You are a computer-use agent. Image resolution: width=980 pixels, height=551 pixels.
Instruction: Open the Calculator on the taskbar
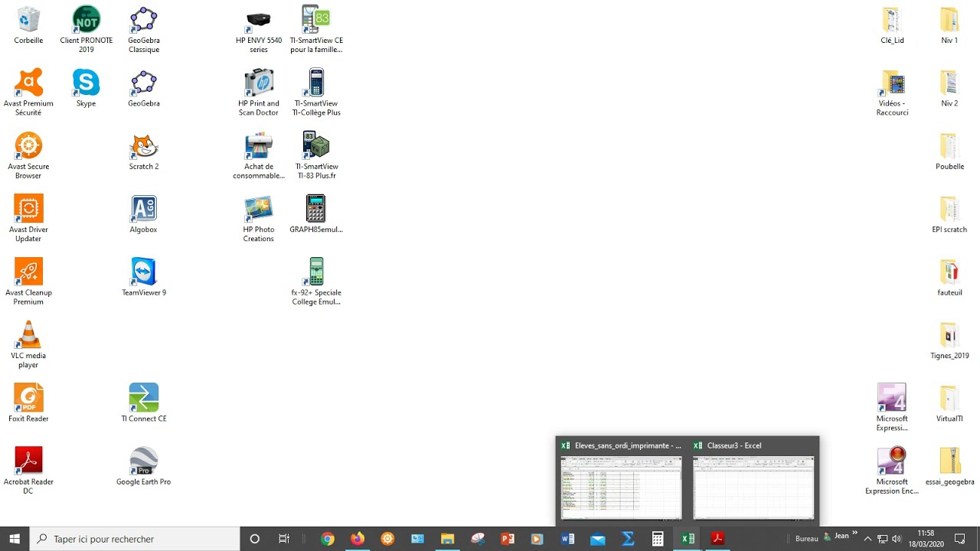click(x=658, y=539)
